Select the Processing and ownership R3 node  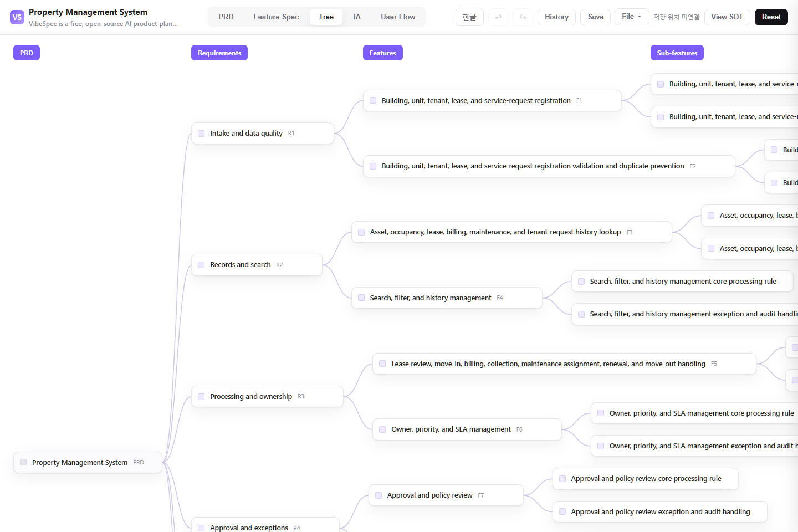(267, 397)
